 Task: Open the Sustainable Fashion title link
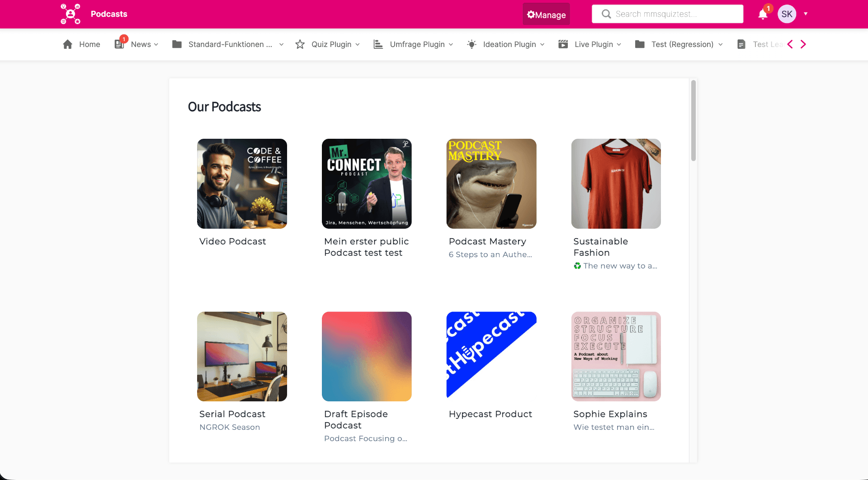click(x=601, y=247)
